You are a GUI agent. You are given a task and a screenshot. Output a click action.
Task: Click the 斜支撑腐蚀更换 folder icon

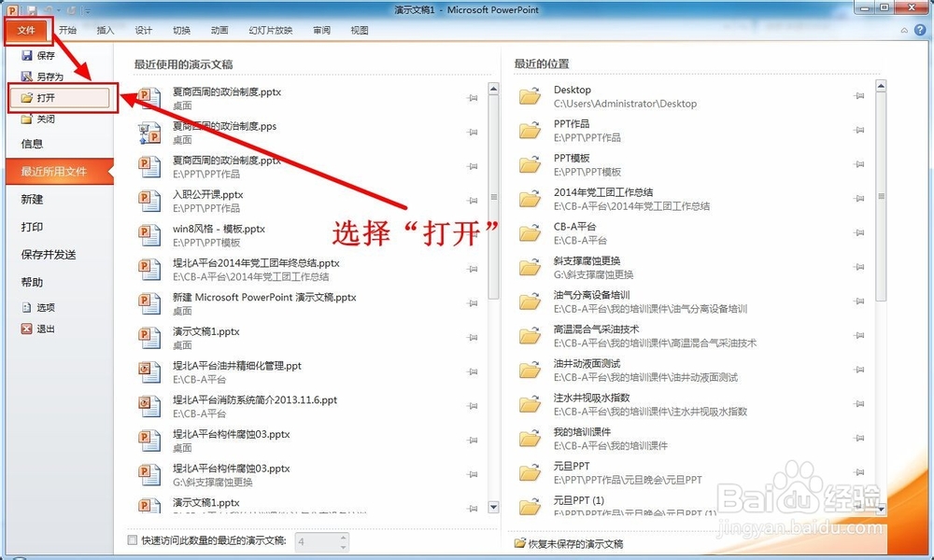[x=530, y=267]
